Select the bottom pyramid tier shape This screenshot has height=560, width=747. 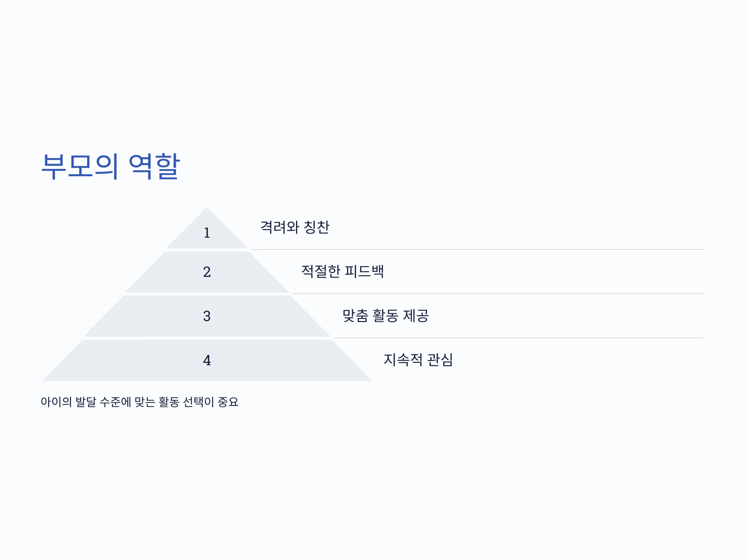tap(207, 361)
